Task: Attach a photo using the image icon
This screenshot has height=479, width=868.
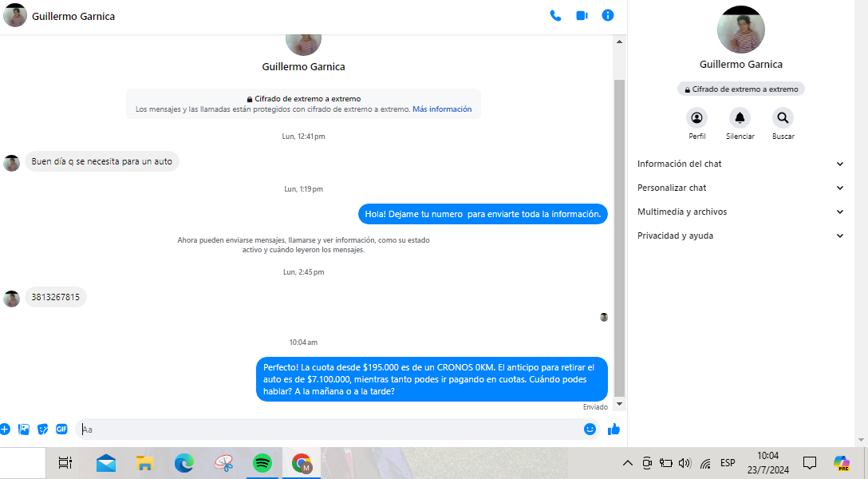Action: (x=24, y=429)
